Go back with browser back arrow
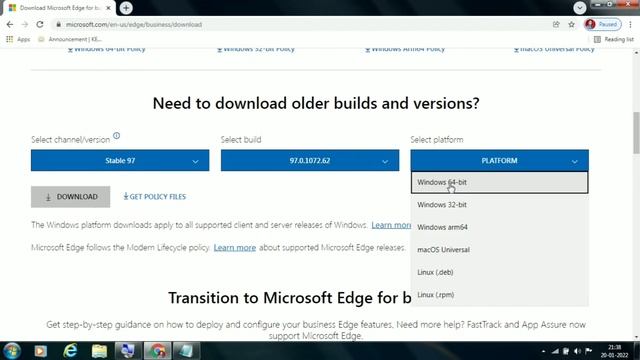The image size is (640, 360). [x=10, y=24]
